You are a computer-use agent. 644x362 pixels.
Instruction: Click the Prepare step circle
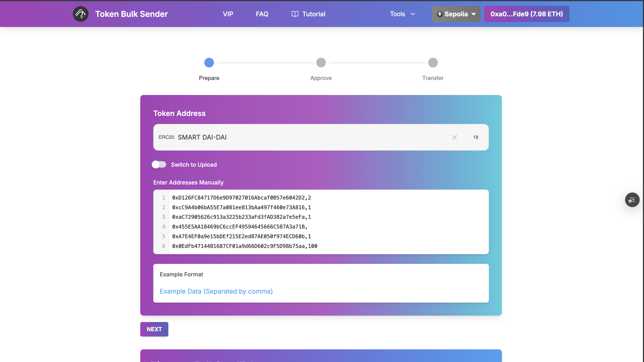click(x=209, y=63)
